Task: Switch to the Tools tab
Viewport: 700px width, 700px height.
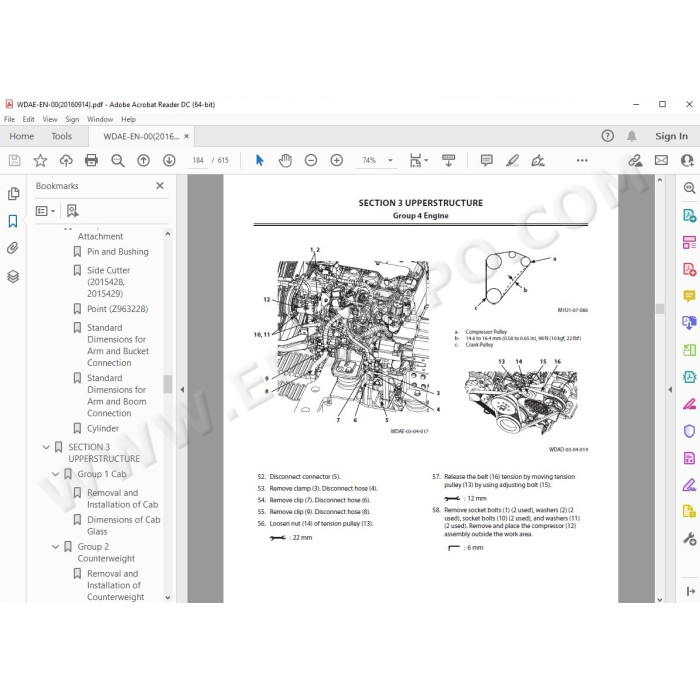Action: 62,136
